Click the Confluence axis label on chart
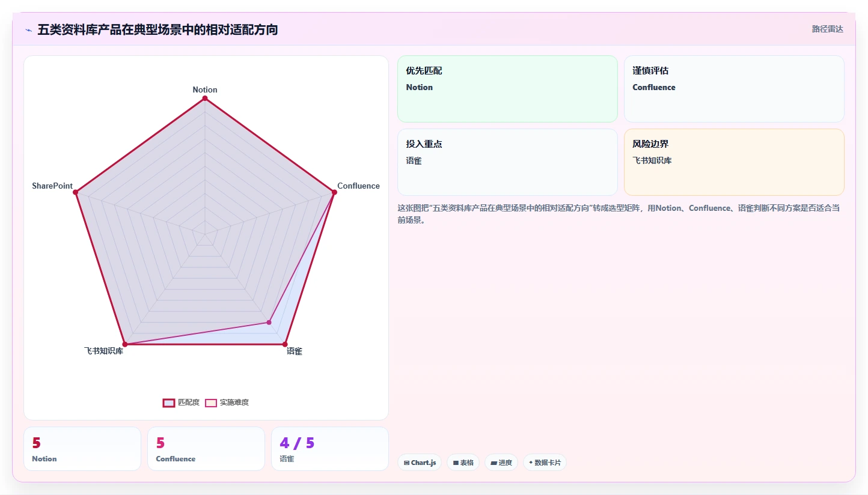Image resolution: width=868 pixels, height=495 pixels. tap(358, 186)
